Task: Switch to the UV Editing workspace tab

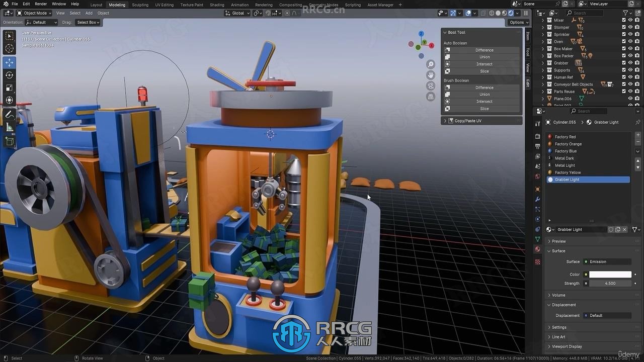Action: click(164, 5)
